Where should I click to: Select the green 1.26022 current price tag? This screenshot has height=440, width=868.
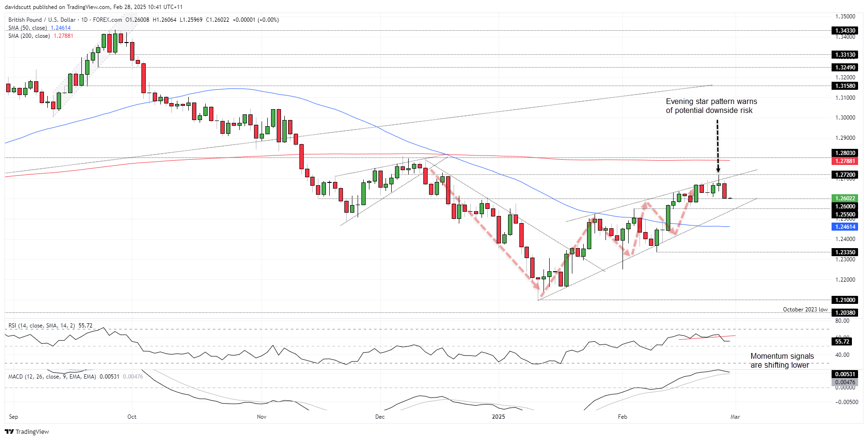tap(845, 198)
